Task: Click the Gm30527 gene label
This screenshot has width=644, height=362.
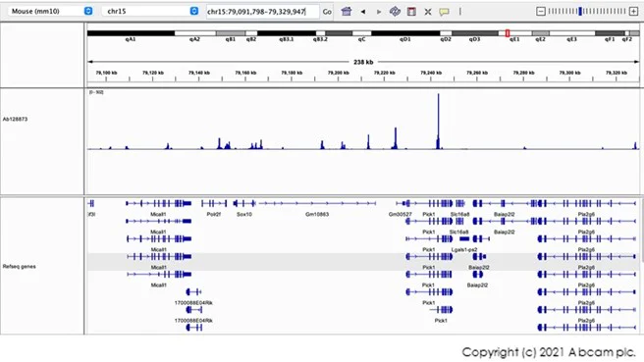Action: pos(400,214)
